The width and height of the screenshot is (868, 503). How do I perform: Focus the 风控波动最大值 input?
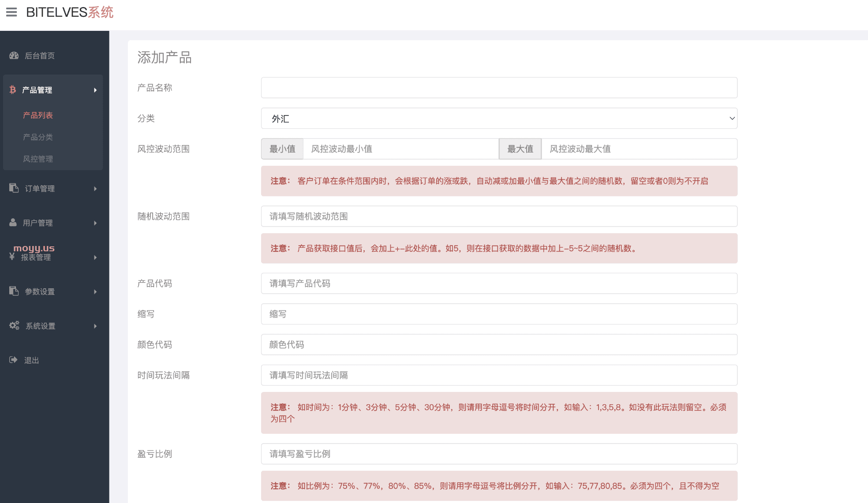tap(640, 149)
